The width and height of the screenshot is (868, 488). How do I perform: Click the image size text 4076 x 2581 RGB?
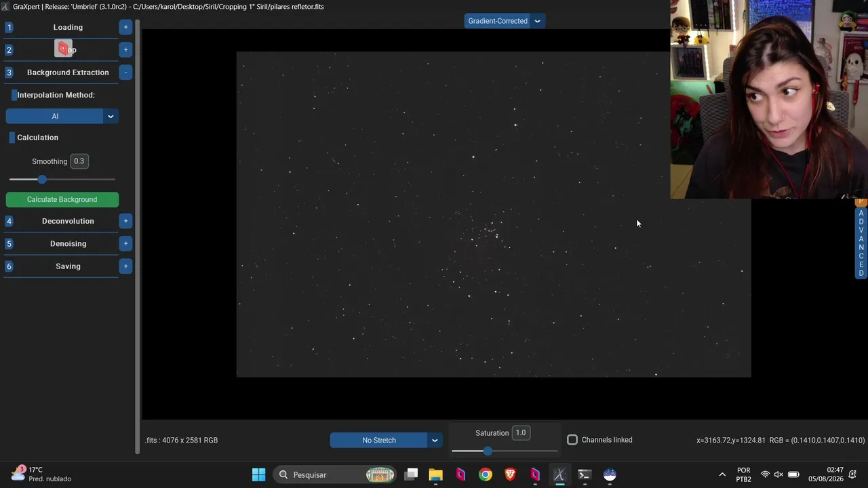(182, 441)
